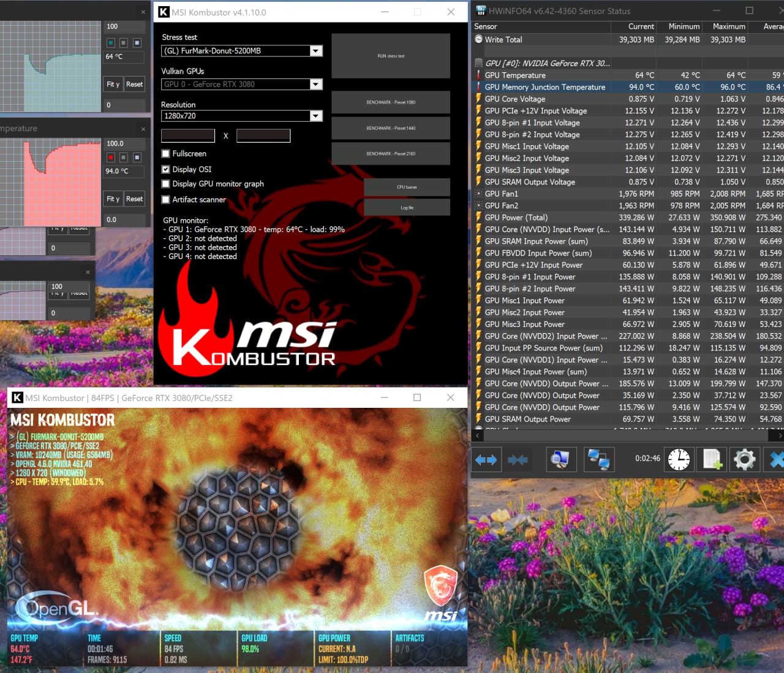The width and height of the screenshot is (784, 673).
Task: Click the lightning icon beside GPU Core Voltage
Action: [478, 99]
